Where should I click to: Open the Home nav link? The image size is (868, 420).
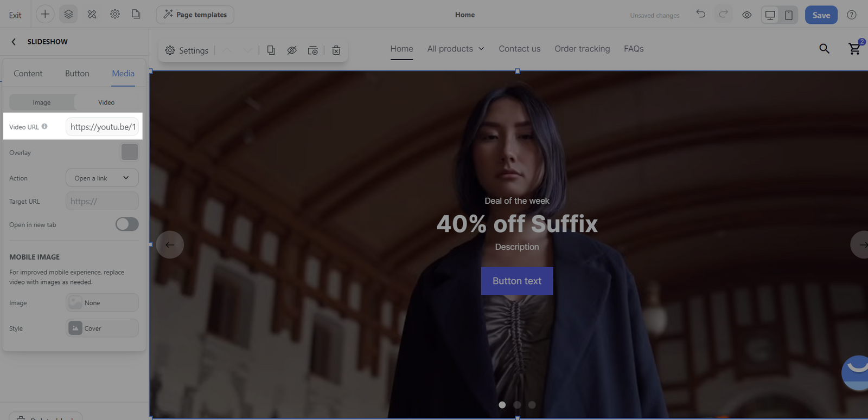coord(402,49)
